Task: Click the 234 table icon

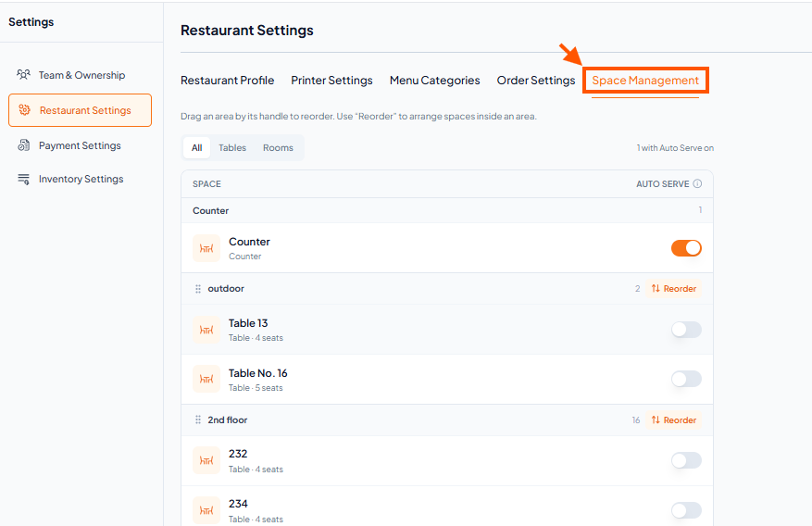Action: click(206, 510)
